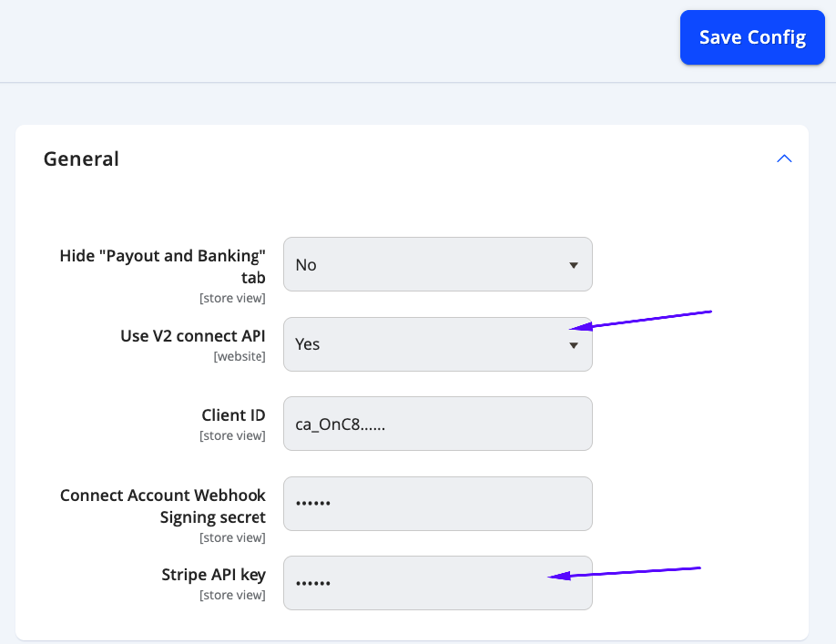Click the Use V2 connect API label
The height and width of the screenshot is (644, 836).
(x=193, y=336)
